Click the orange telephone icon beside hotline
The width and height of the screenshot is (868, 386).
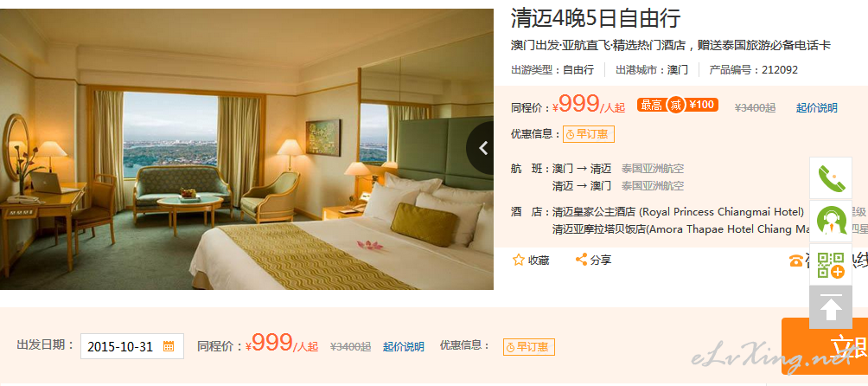pyautogui.click(x=795, y=261)
